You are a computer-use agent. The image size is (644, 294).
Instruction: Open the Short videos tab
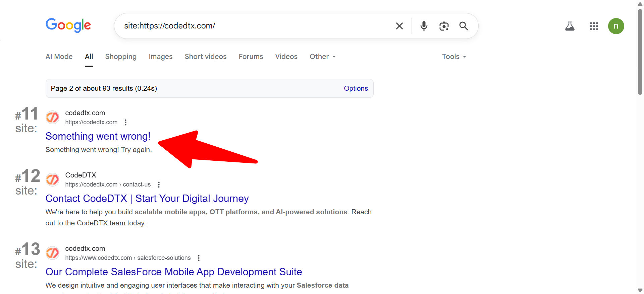point(206,57)
